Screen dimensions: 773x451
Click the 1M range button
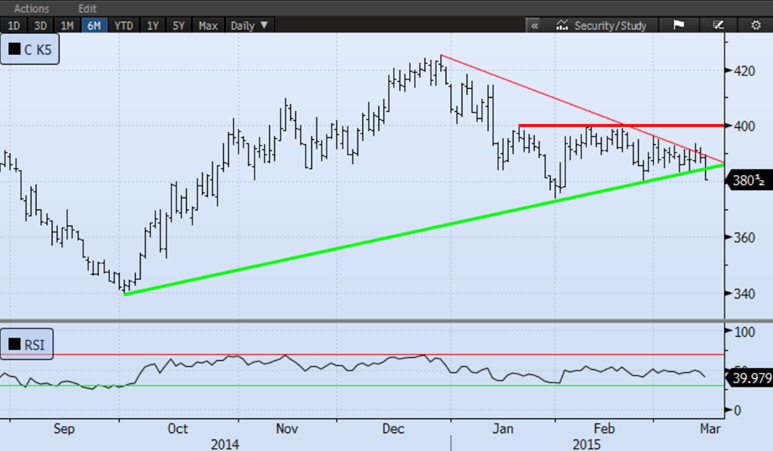[x=67, y=25]
